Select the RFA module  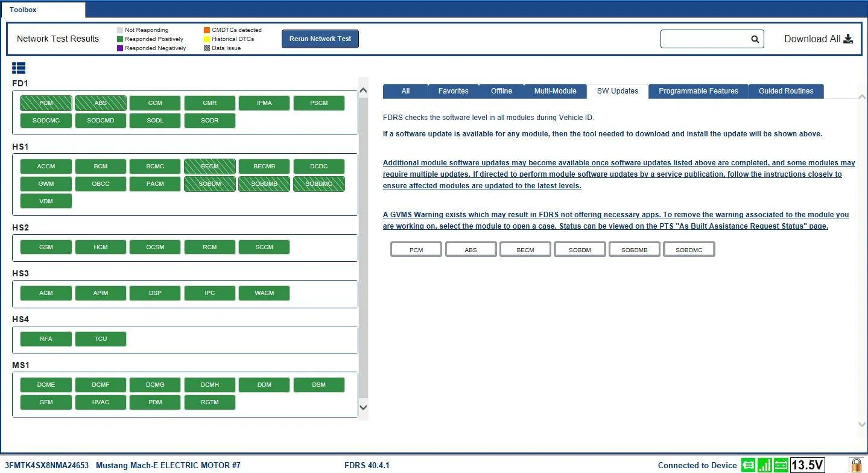pos(46,339)
